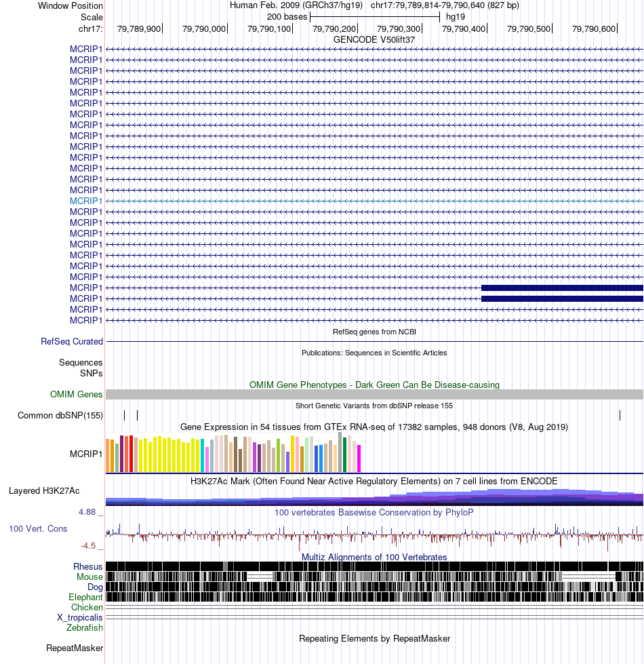Click the 79,790,400 coordinate on the ruler
The width and height of the screenshot is (644, 664).
coord(464,28)
